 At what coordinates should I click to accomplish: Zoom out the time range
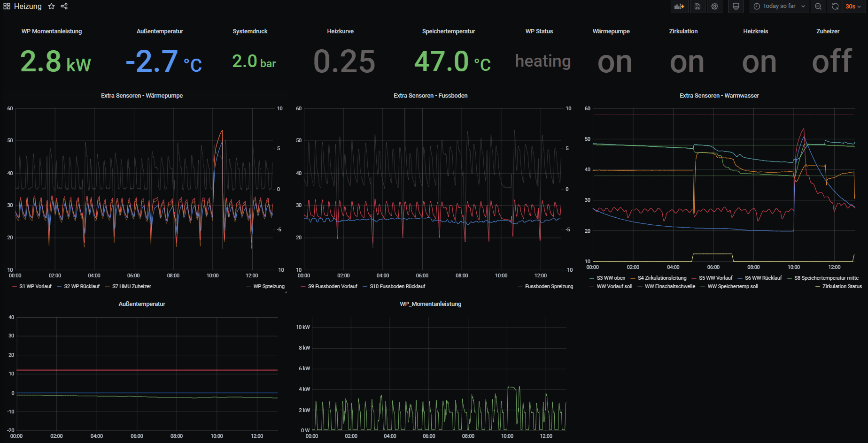pos(818,7)
